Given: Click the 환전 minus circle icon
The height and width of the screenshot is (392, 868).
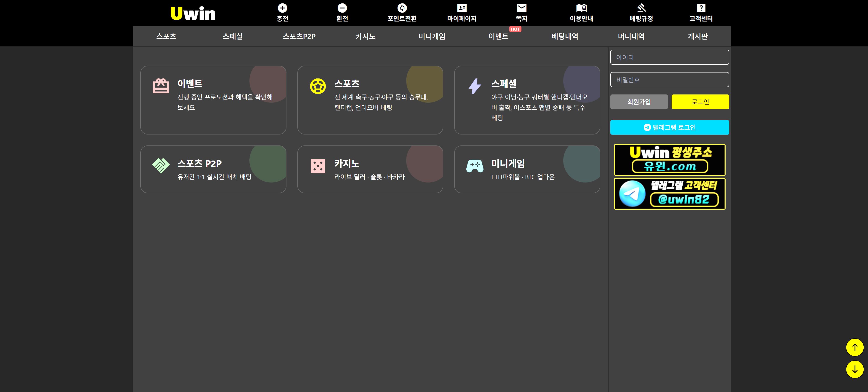Looking at the screenshot, I should 342,8.
